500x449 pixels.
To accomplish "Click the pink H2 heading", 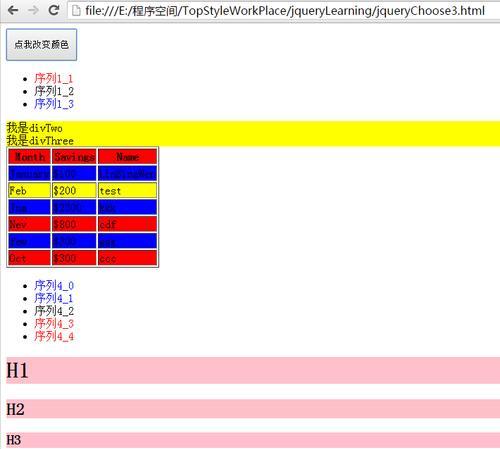I will pos(253,409).
